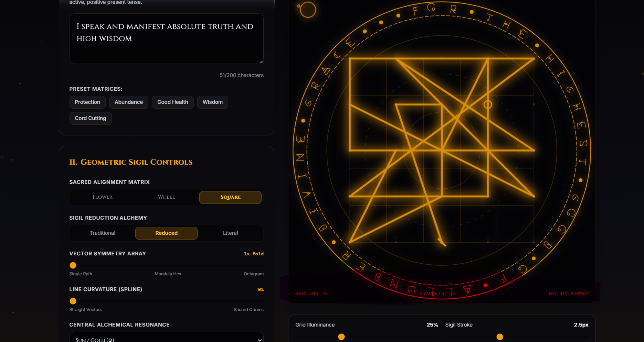Screen dimensions: 644x342
Task: Select the Wheel alignment matrix
Action: click(167, 197)
